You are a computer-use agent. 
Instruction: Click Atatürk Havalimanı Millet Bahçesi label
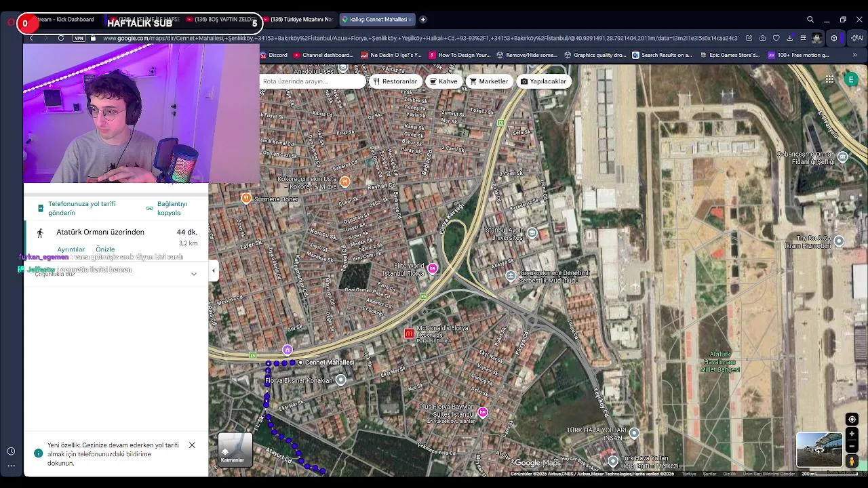tap(719, 362)
